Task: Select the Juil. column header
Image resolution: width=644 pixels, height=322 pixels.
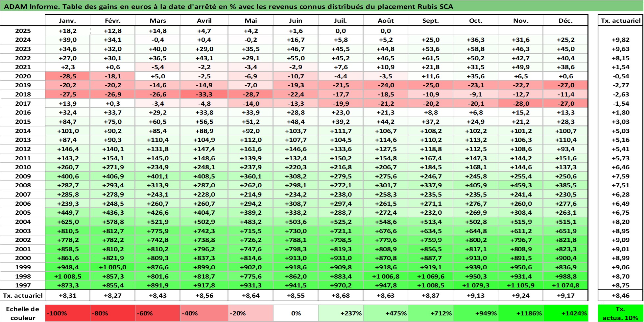Action: [x=341, y=20]
